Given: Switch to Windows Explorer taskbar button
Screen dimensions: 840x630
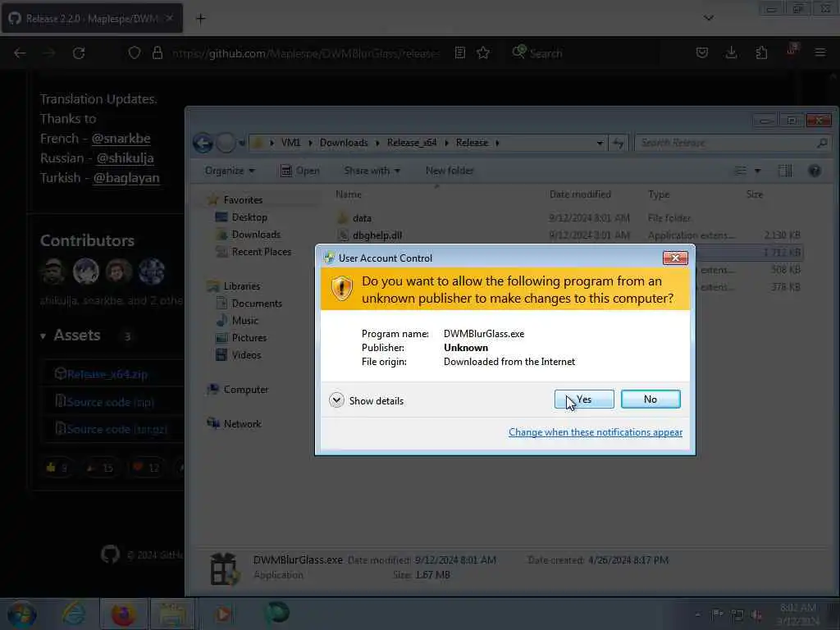Looking at the screenshot, I should point(172,614).
